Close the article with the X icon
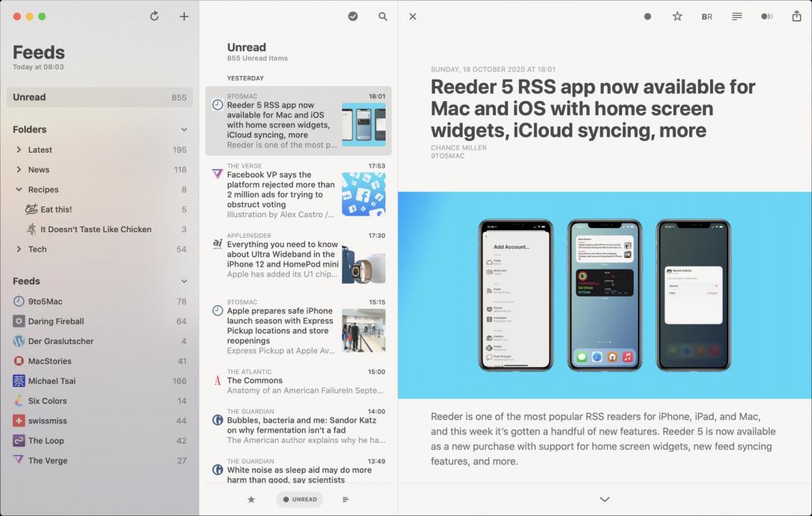 (x=413, y=16)
